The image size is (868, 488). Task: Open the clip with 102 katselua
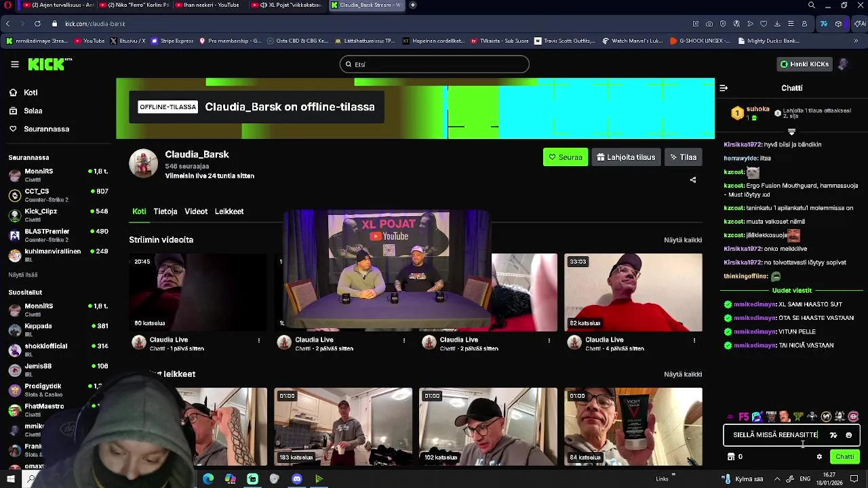(x=488, y=426)
